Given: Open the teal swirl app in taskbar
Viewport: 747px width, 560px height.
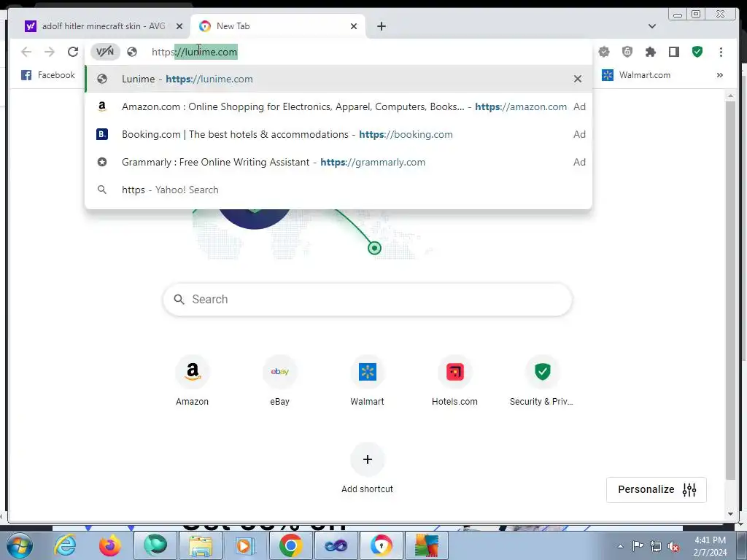Looking at the screenshot, I should point(155,545).
